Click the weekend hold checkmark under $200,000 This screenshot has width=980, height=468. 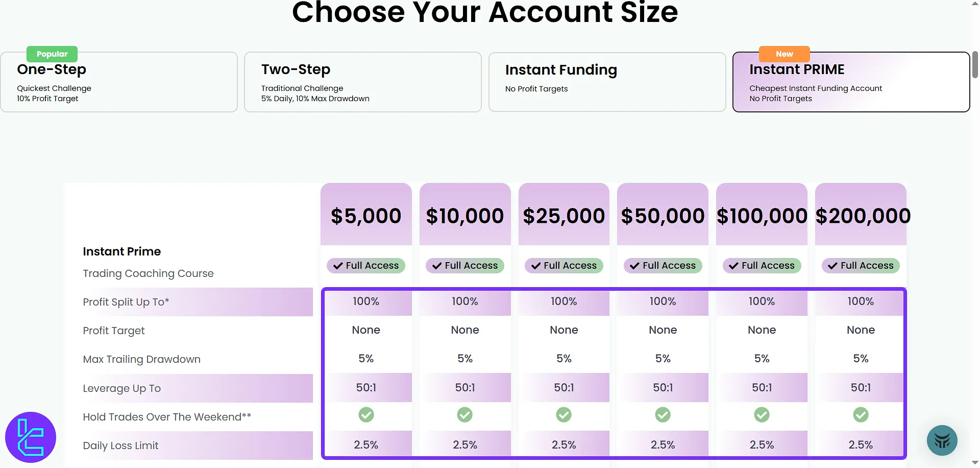tap(861, 415)
